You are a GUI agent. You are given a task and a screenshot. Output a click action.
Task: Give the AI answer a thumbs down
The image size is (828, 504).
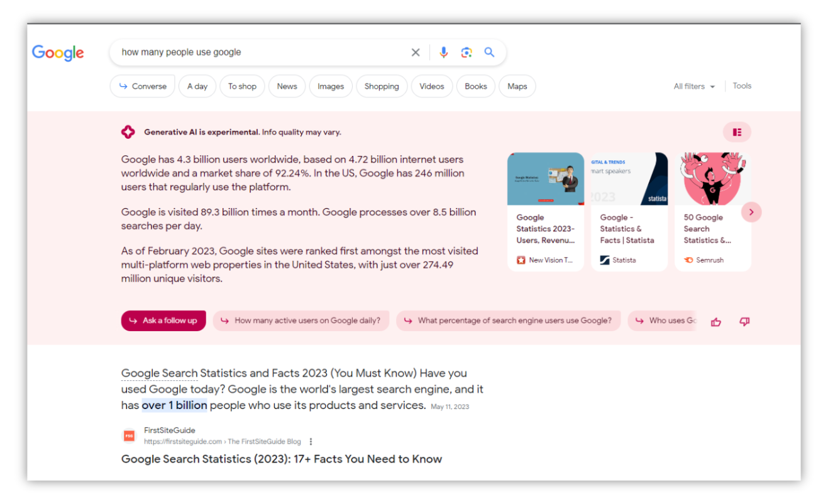(x=744, y=321)
